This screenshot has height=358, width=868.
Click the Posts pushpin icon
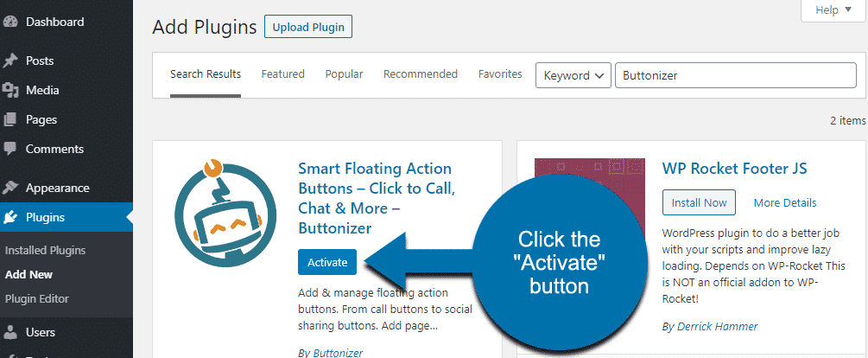pos(10,61)
